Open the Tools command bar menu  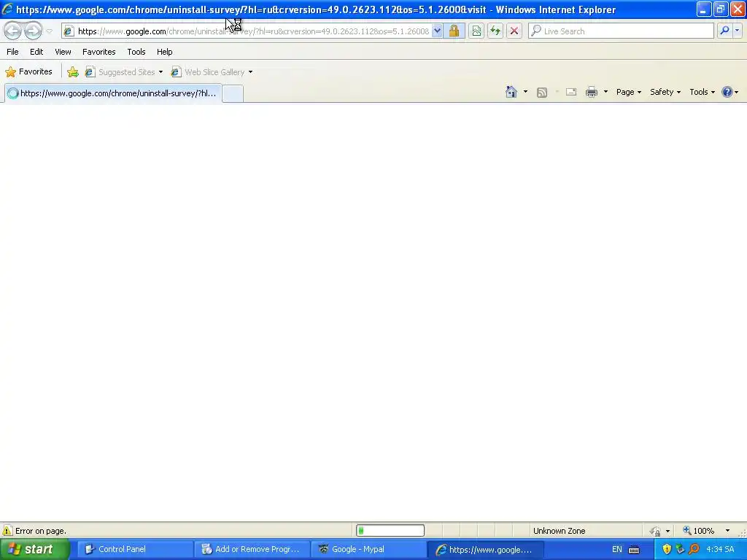(x=703, y=92)
